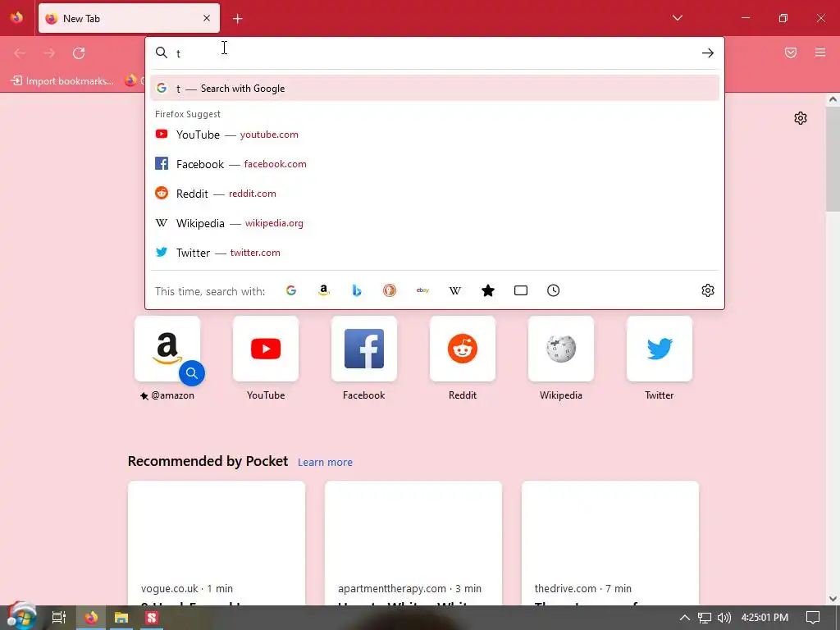This screenshot has width=840, height=630.
Task: Click scrollbar down arrow
Action: click(833, 599)
